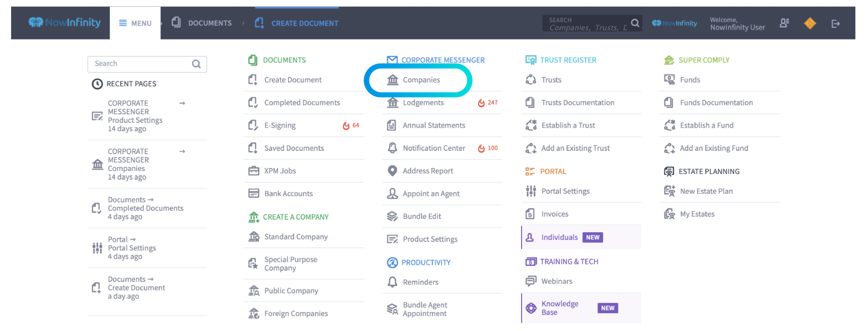This screenshot has width=868, height=331.
Task: Open the Knowledge Base
Action: [581, 308]
